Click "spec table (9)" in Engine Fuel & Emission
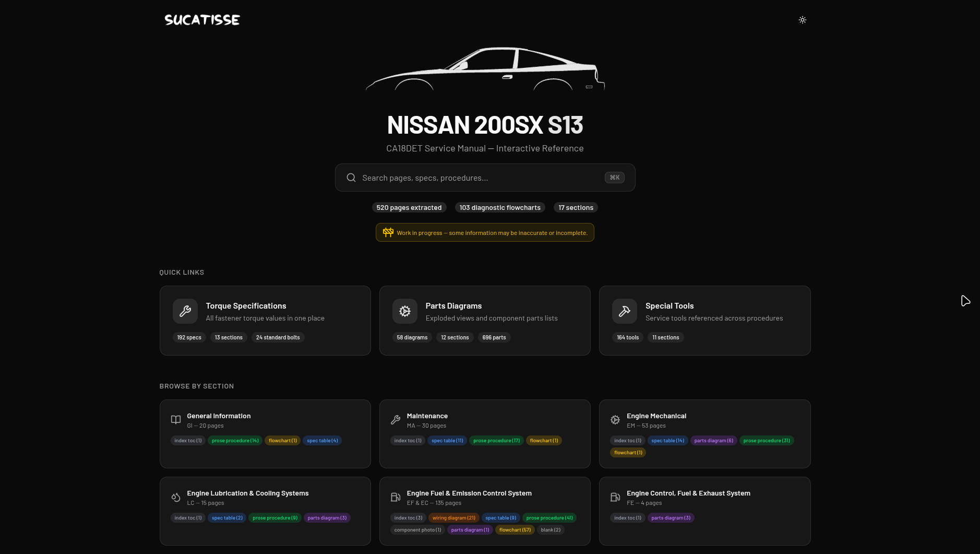This screenshot has width=980, height=554. tap(501, 518)
